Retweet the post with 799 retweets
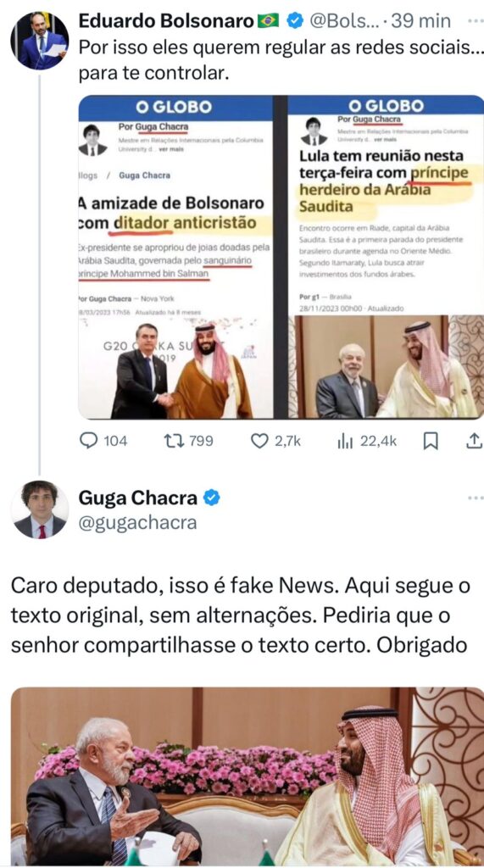Screen dimensions: 484x868 tap(188, 441)
